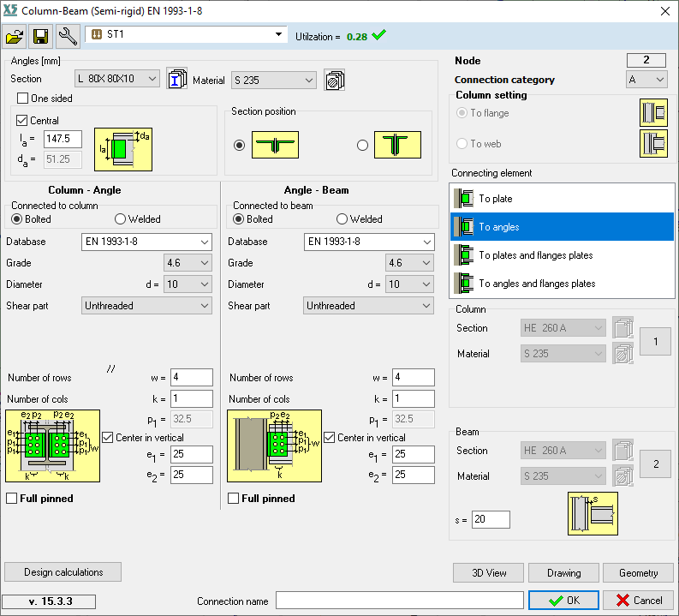Open the column material library icon
679x616 pixels.
coord(623,353)
